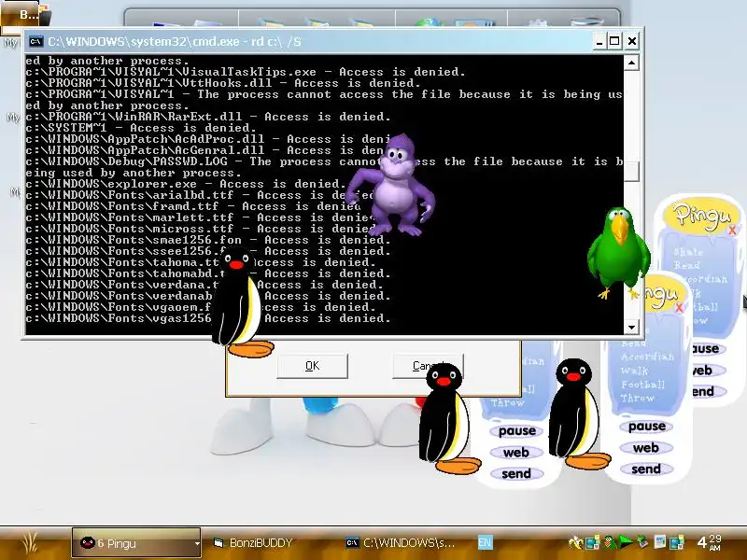The width and height of the screenshot is (747, 560).
Task: Close the Pingu panel beside the green parrot
Action: (732, 231)
